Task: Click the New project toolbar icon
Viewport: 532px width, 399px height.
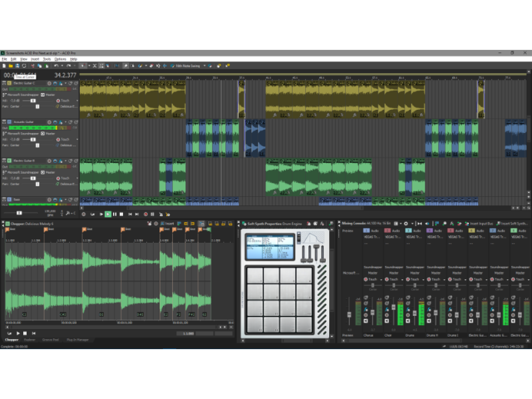Action: click(x=4, y=66)
